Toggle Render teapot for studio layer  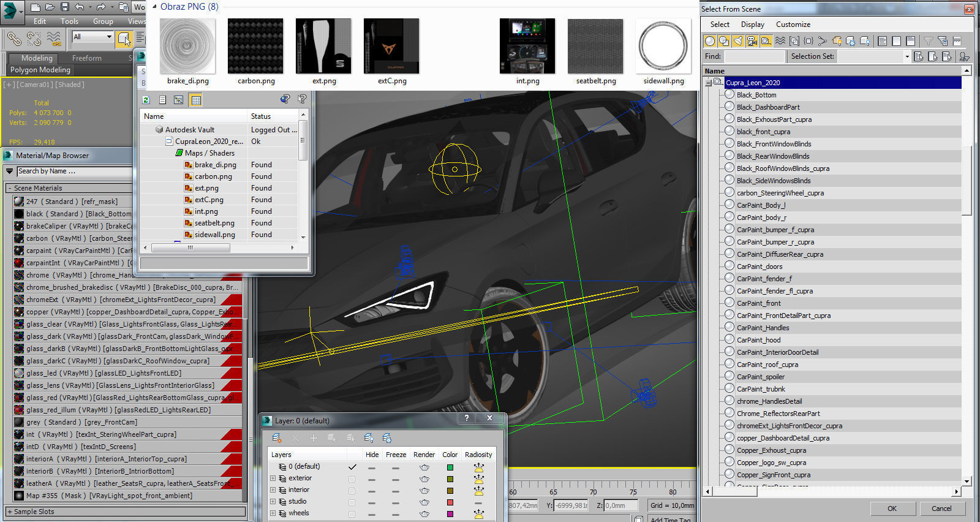424,502
